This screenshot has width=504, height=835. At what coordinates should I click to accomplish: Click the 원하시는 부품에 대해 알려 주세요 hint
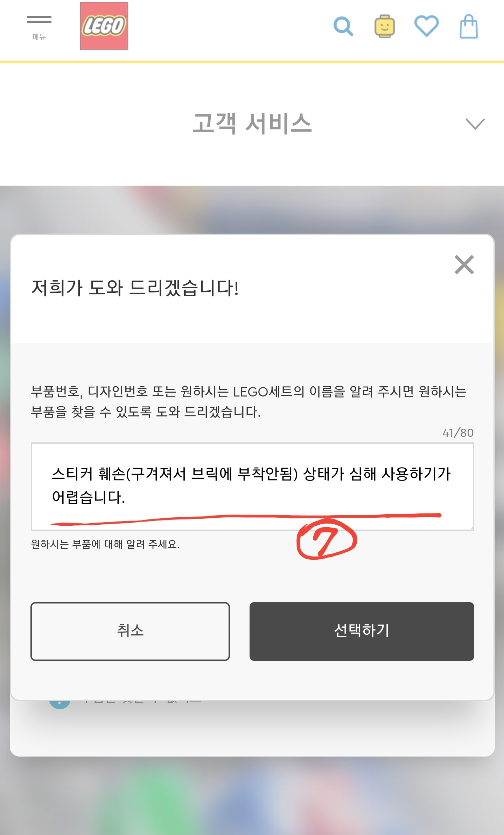[x=105, y=544]
